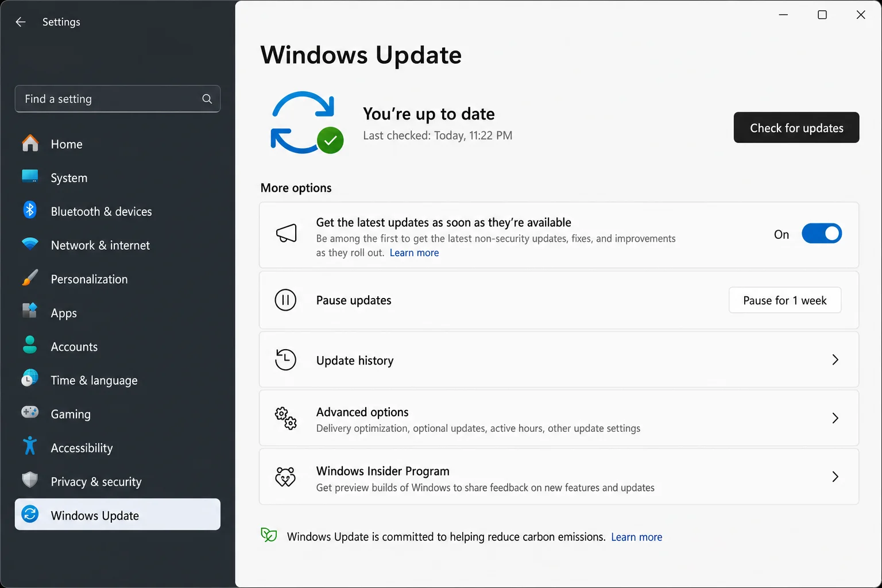
Task: Open the Advanced options row title
Action: tap(362, 412)
